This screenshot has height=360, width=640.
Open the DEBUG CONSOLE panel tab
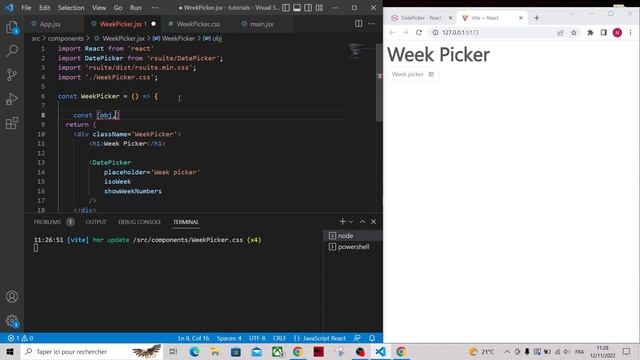click(140, 222)
